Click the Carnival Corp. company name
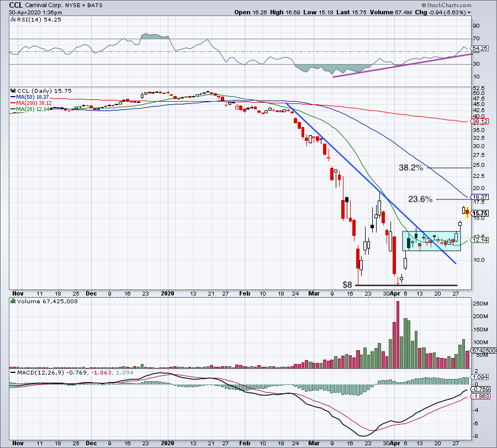The image size is (497, 448). click(44, 6)
